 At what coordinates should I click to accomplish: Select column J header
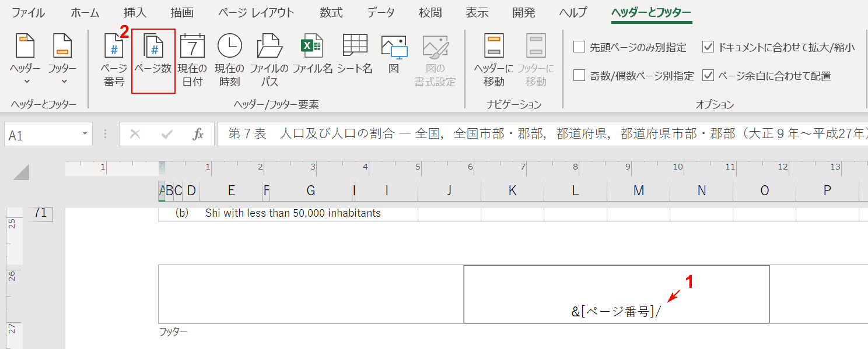[x=449, y=191]
